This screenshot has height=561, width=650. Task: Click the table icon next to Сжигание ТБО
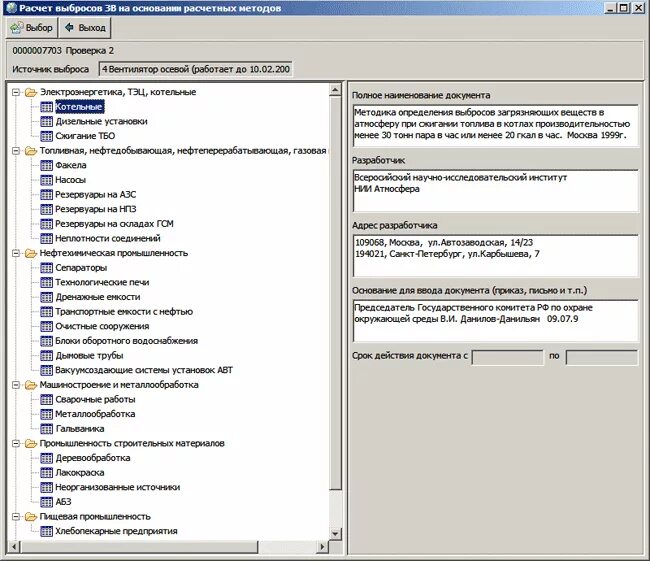coord(46,136)
